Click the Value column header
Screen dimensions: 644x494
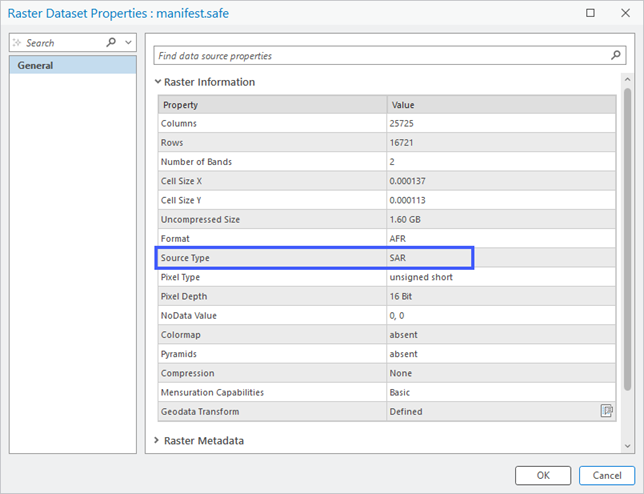tap(500, 105)
